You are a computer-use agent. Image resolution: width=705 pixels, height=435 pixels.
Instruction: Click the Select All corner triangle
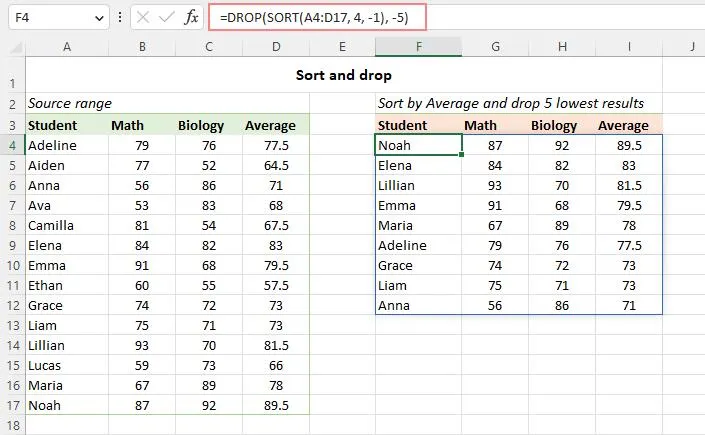[16, 47]
